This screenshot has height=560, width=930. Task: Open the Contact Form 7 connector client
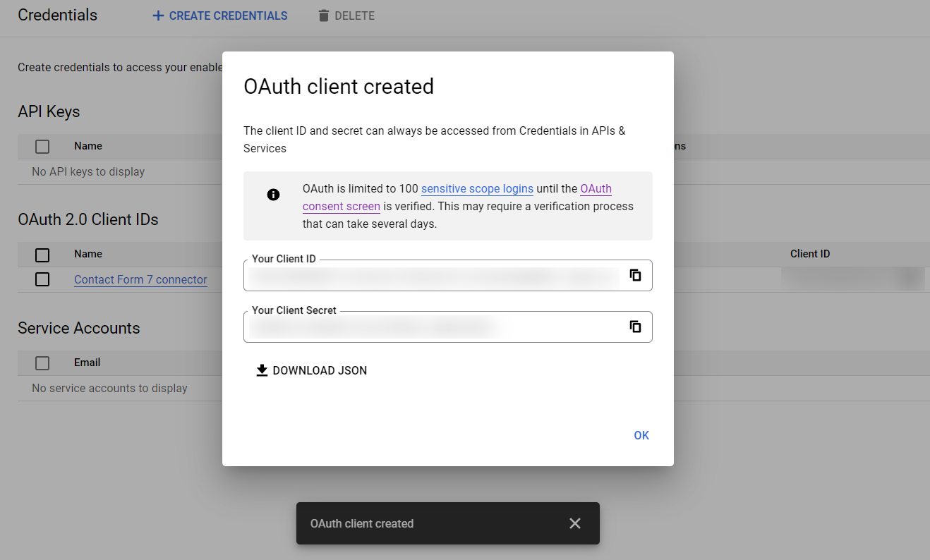coord(140,279)
